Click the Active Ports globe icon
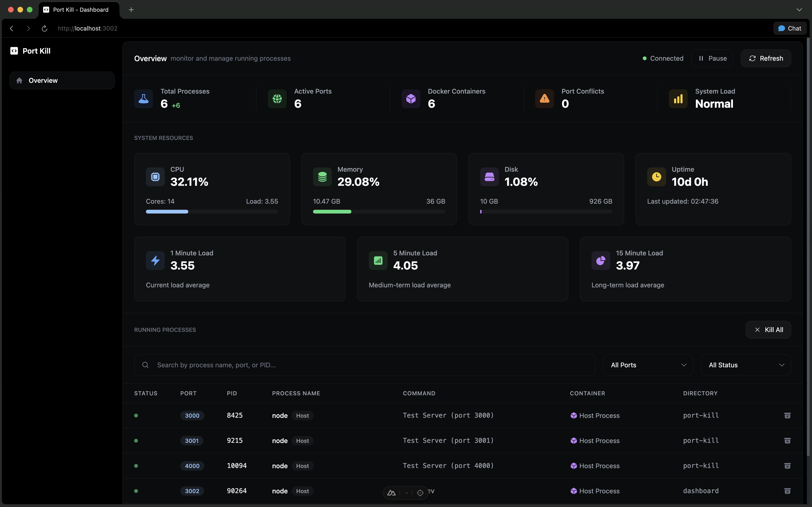 [x=277, y=99]
